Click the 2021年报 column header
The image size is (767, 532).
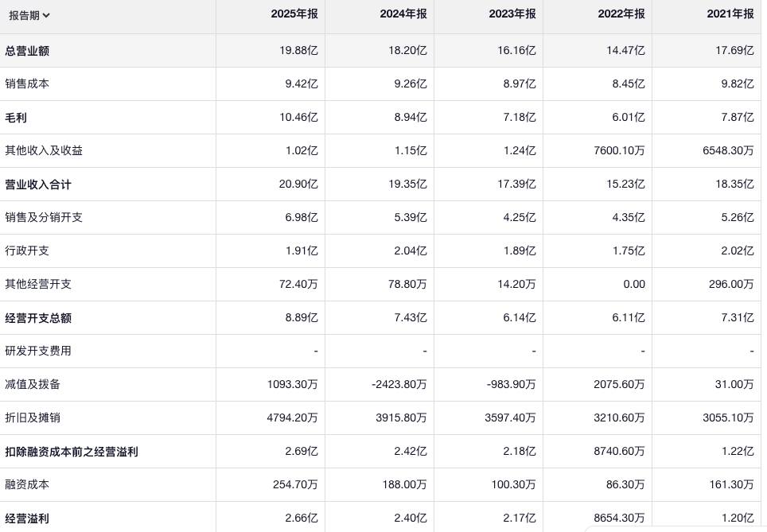(730, 14)
